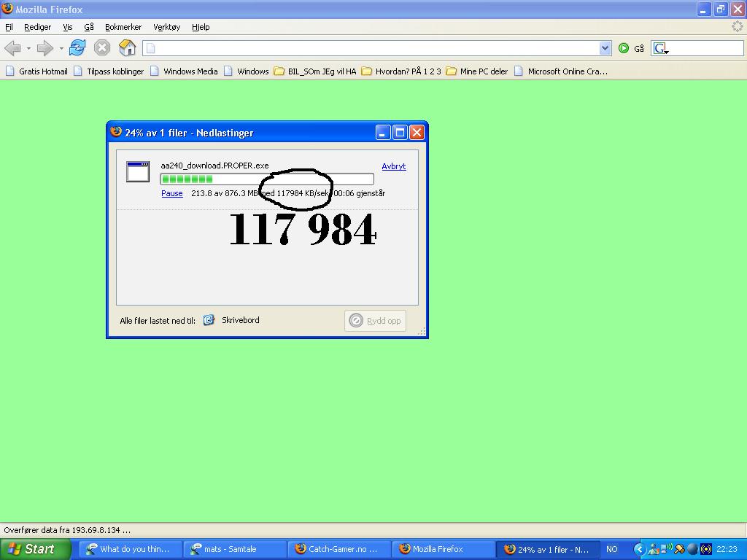Open the Forward button history dropdown arrow
Screen dimensions: 747x560
click(x=61, y=48)
